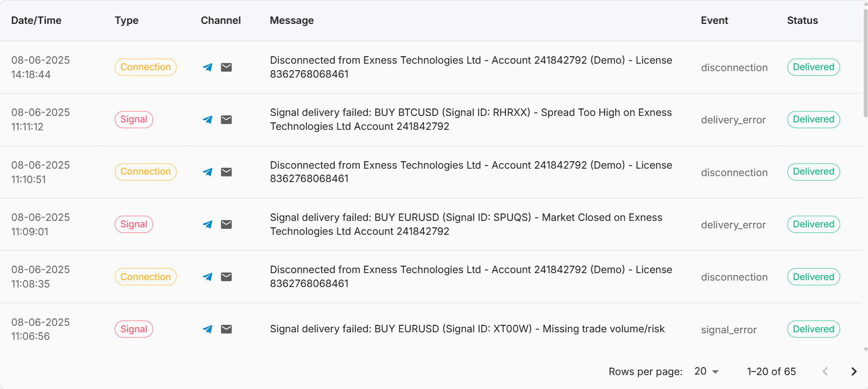Click envelope icon on the RHRXX failure row
The height and width of the screenshot is (389, 868).
pyautogui.click(x=226, y=119)
